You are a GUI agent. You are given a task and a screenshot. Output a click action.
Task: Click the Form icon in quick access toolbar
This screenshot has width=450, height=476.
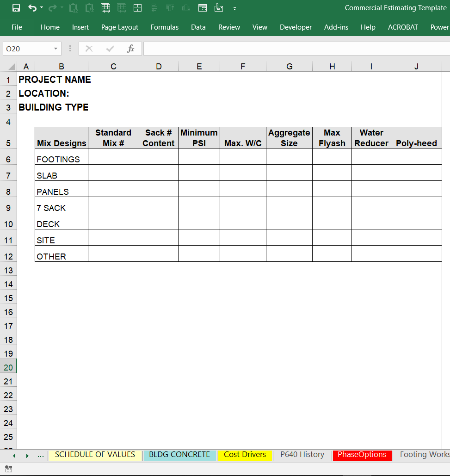(202, 8)
